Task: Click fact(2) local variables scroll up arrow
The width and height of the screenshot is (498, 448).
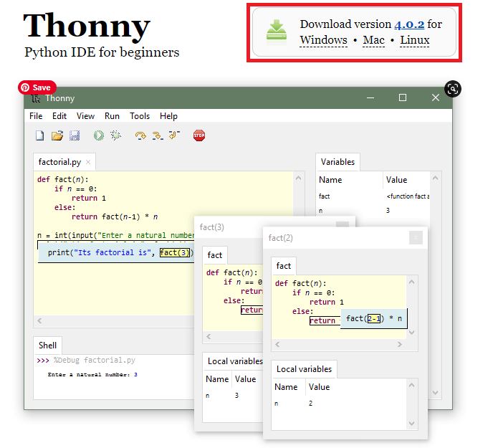Action: pos(411,385)
